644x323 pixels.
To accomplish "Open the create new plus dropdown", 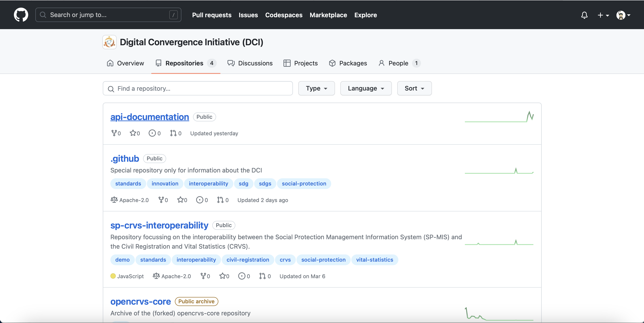I will [x=603, y=15].
